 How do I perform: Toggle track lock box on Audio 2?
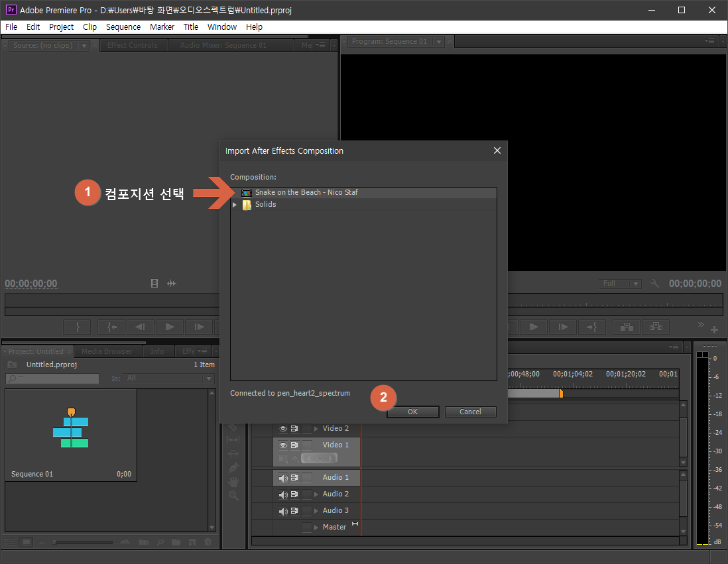[x=307, y=494]
